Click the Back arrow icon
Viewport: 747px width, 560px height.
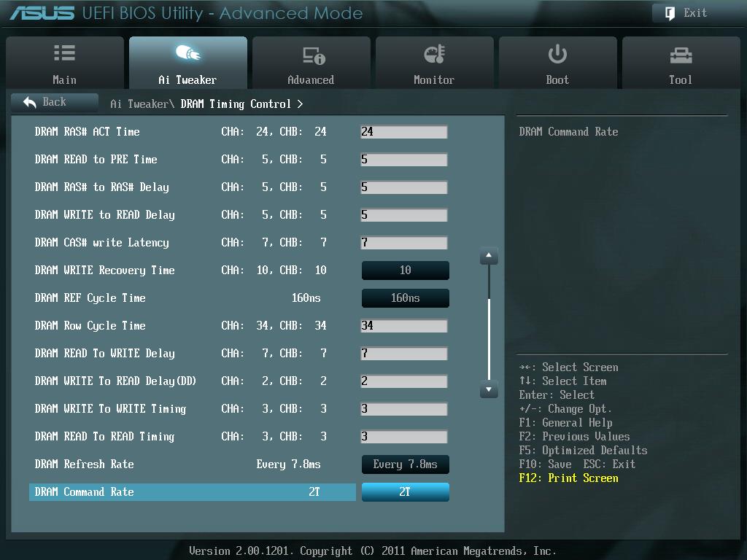click(29, 102)
